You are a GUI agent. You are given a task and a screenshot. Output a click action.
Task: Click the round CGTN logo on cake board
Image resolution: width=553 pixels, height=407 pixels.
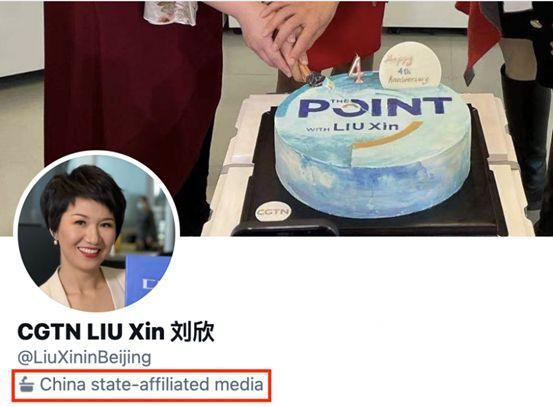pyautogui.click(x=273, y=211)
